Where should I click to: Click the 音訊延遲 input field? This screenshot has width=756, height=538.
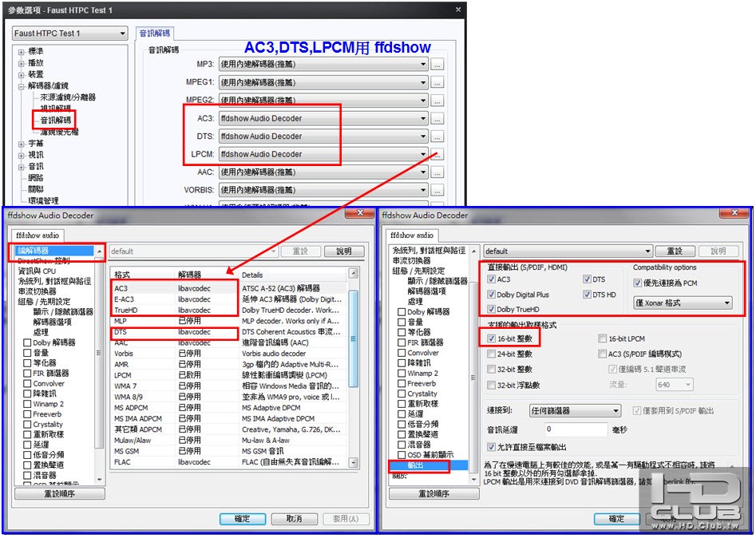[x=576, y=429]
